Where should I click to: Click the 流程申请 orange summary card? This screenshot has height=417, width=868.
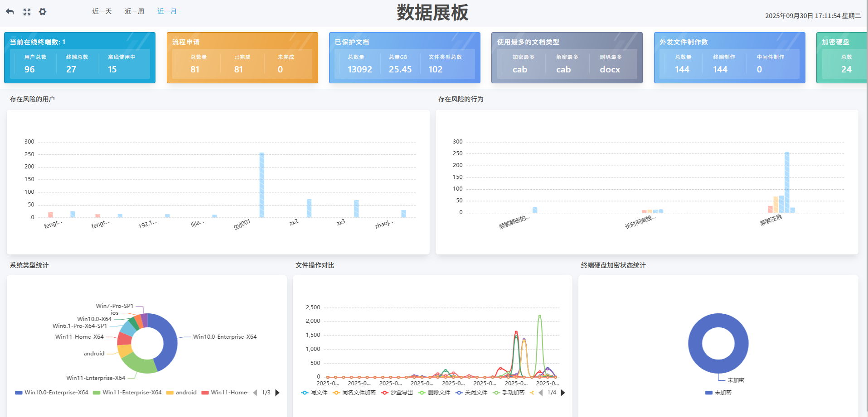click(x=242, y=58)
